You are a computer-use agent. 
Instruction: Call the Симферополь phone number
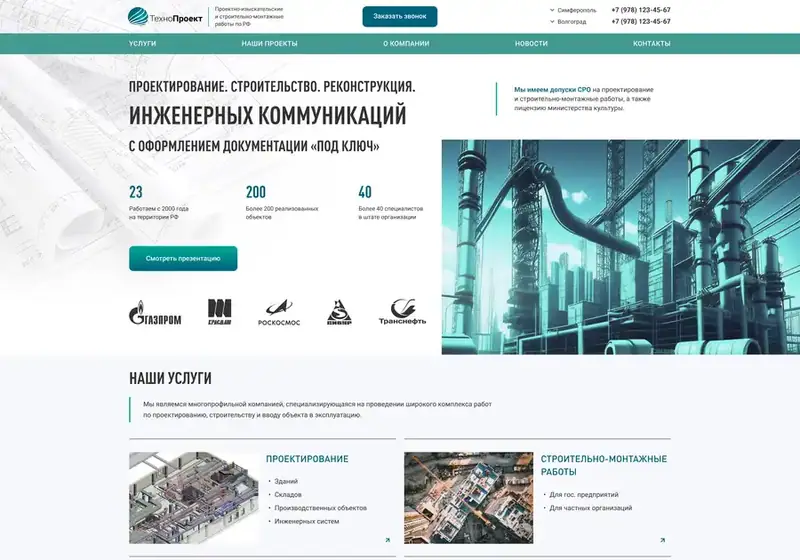click(641, 10)
